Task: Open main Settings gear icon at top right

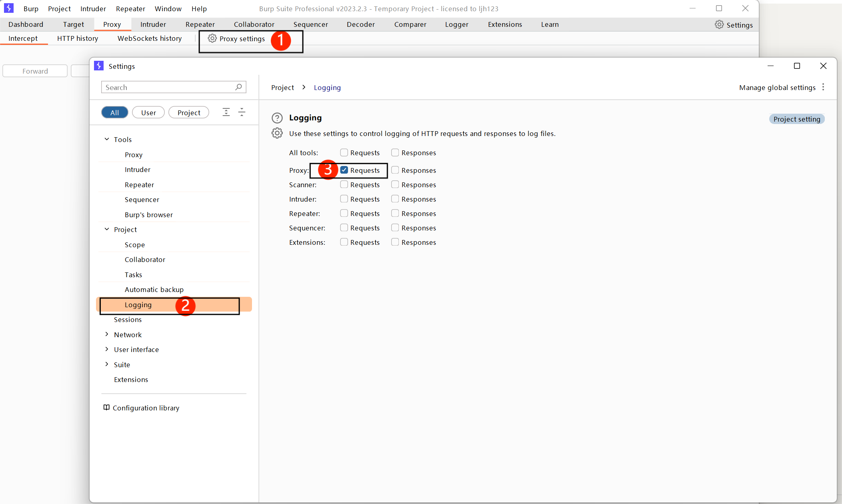Action: (x=719, y=24)
